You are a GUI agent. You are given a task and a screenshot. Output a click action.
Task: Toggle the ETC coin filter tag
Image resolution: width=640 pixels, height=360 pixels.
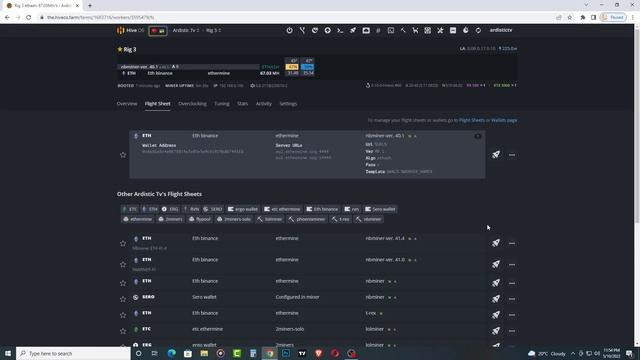click(130, 209)
